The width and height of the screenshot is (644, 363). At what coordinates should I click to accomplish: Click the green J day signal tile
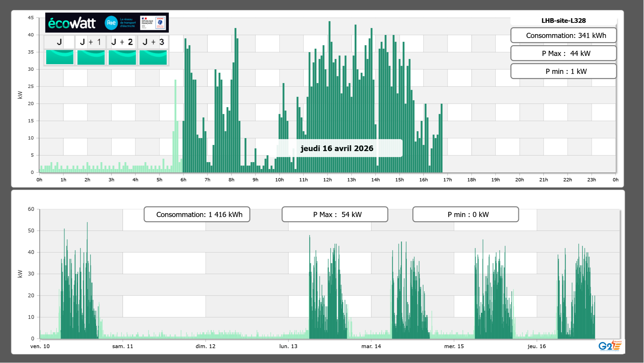pos(60,57)
